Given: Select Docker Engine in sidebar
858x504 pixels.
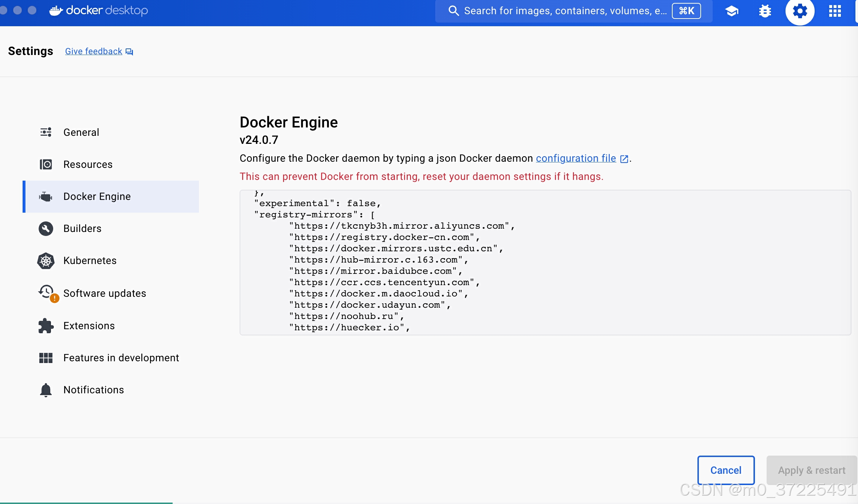Looking at the screenshot, I should point(97,197).
